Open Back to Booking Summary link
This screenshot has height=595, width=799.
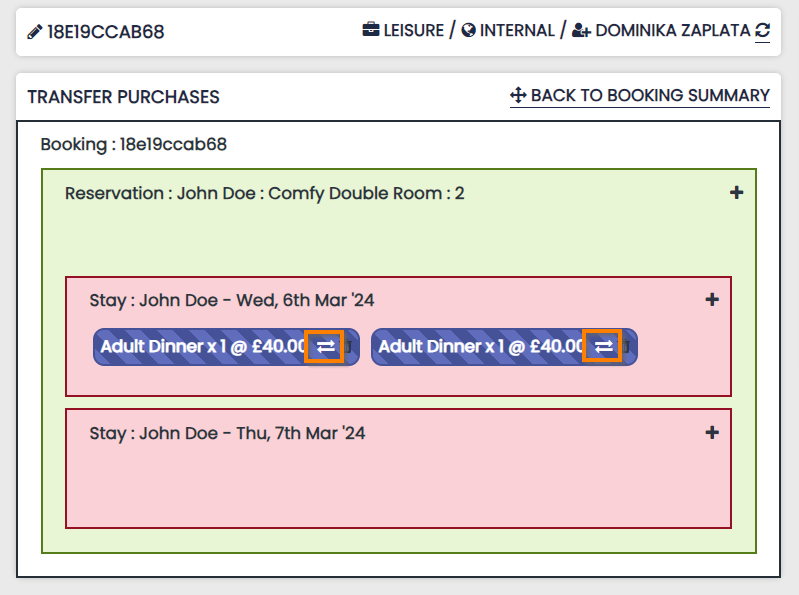pyautogui.click(x=650, y=96)
